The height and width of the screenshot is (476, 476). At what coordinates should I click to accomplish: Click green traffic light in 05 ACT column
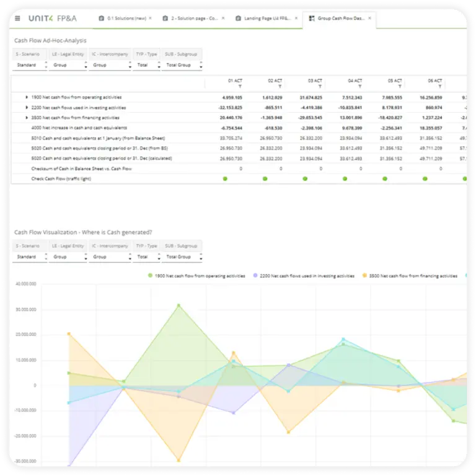[x=385, y=178]
